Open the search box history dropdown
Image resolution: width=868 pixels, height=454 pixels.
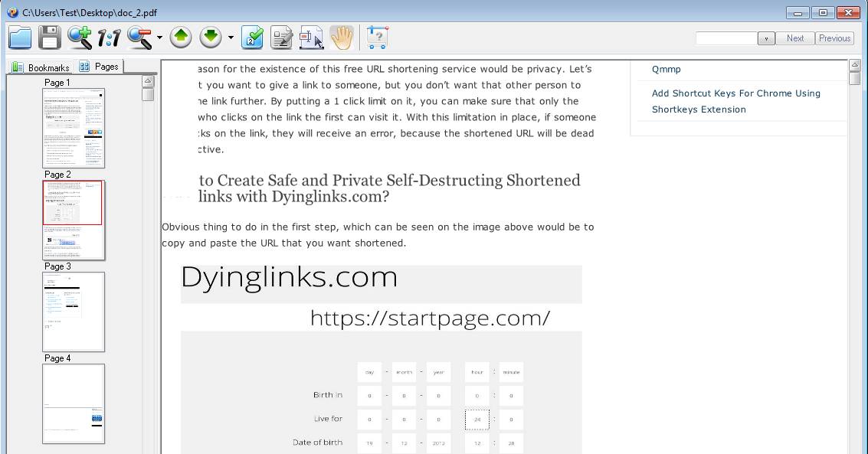pyautogui.click(x=766, y=38)
